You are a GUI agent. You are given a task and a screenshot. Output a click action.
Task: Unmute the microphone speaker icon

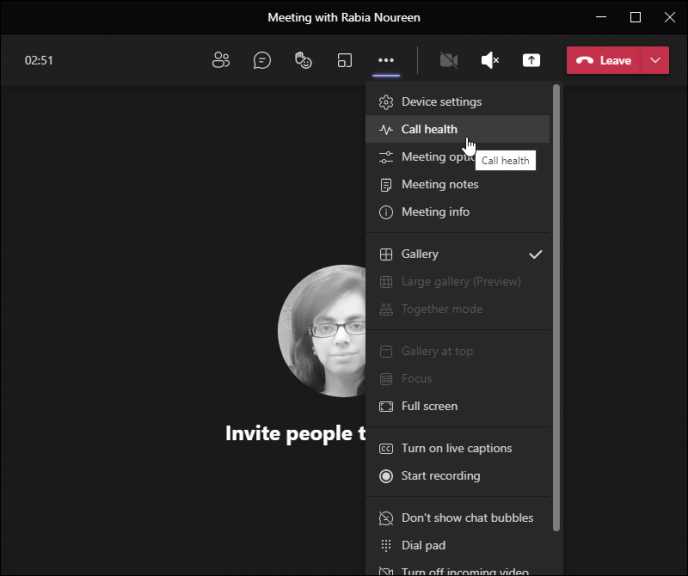(x=490, y=60)
